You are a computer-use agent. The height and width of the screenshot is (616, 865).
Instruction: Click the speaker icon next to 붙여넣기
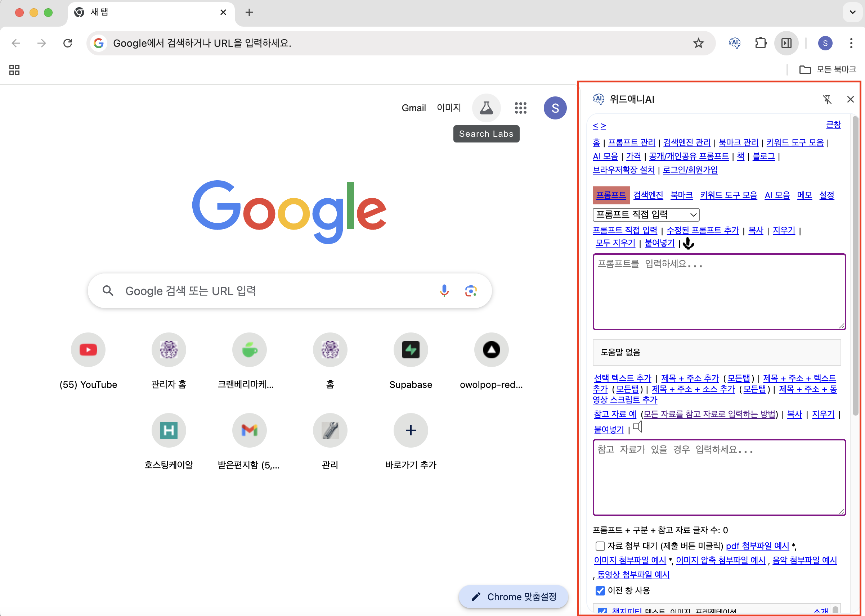point(638,427)
